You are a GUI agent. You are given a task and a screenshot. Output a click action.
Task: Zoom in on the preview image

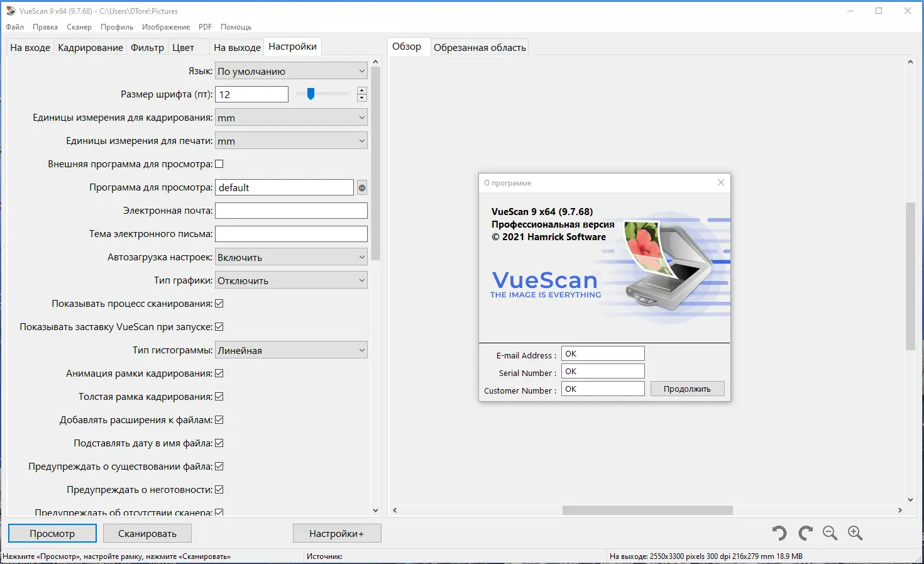point(855,533)
